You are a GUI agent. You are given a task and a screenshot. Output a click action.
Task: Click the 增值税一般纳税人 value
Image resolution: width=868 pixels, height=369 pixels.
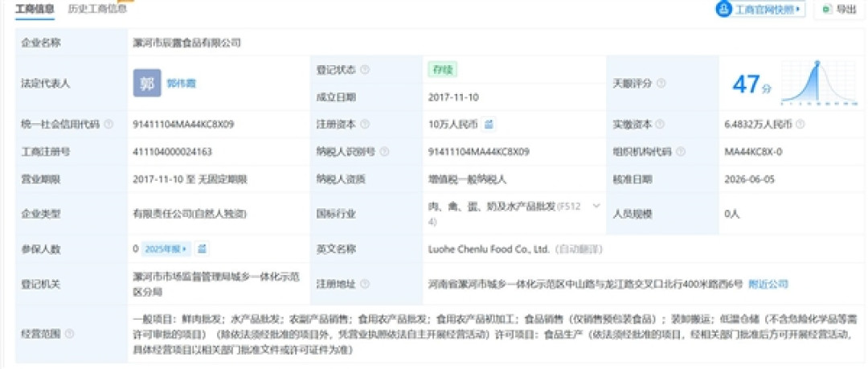coord(469,179)
